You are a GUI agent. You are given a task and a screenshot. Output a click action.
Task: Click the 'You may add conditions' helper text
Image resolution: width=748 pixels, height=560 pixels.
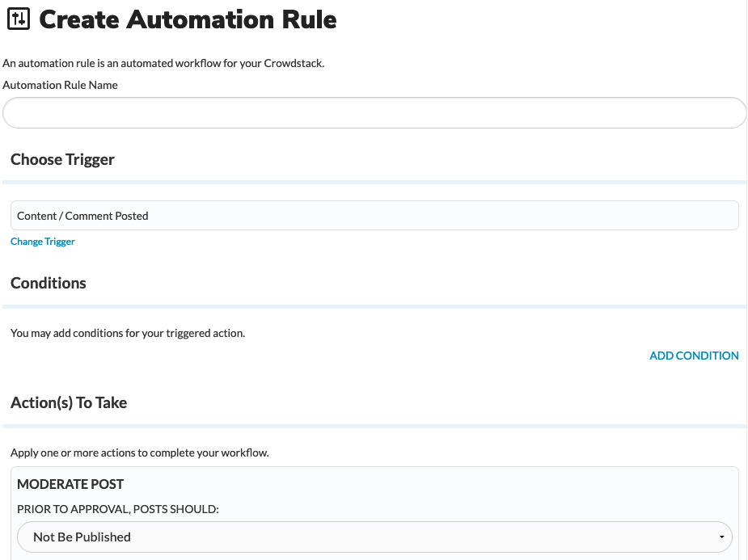coord(128,333)
